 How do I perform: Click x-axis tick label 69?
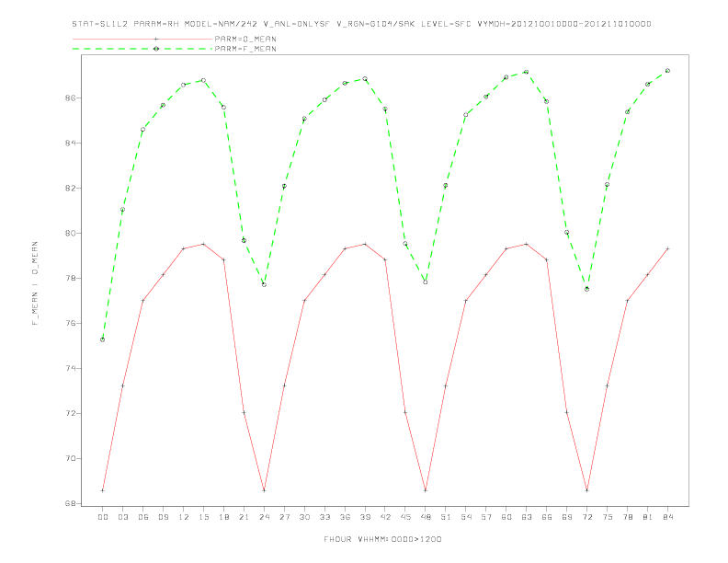[x=567, y=517]
